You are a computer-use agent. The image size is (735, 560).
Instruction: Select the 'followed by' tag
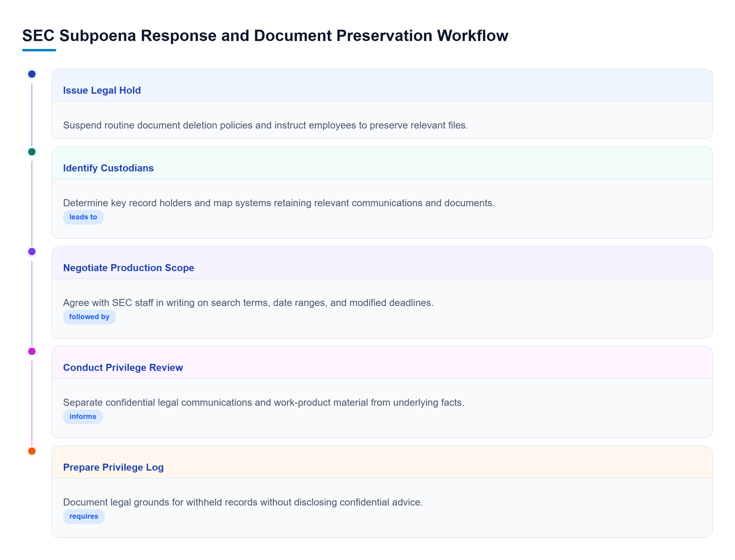click(x=89, y=317)
